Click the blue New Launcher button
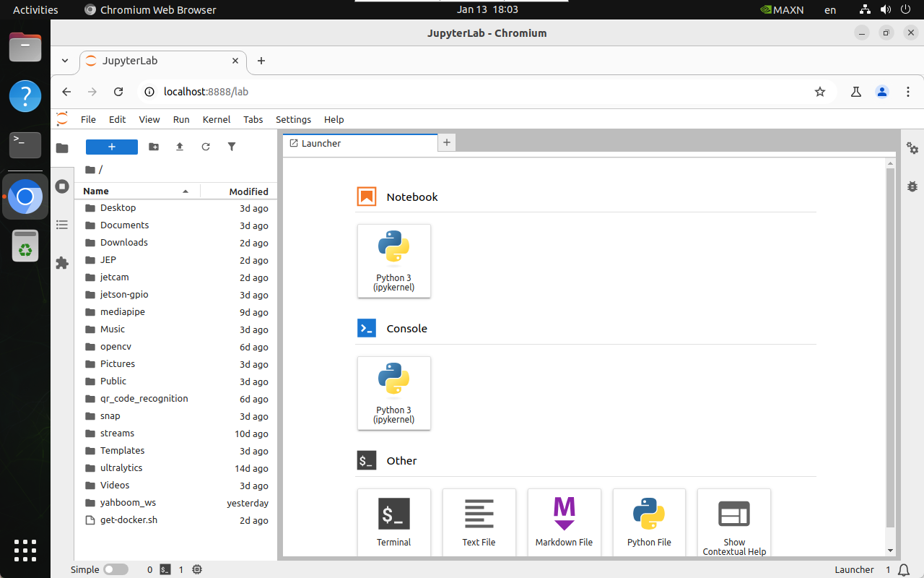The height and width of the screenshot is (578, 924). (x=111, y=147)
